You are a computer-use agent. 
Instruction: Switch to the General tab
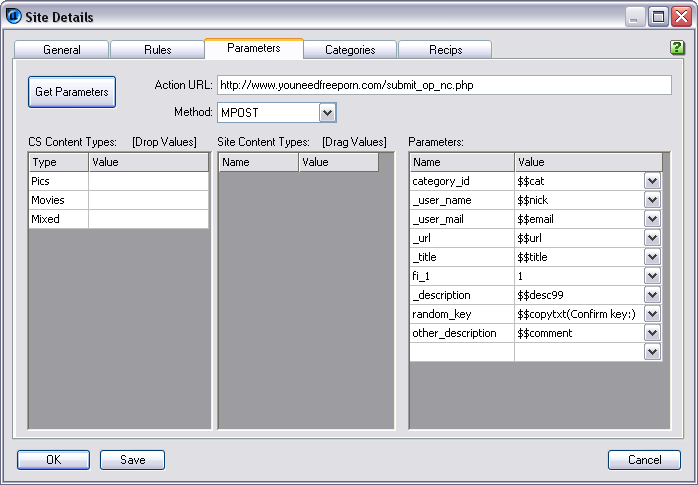[x=61, y=50]
